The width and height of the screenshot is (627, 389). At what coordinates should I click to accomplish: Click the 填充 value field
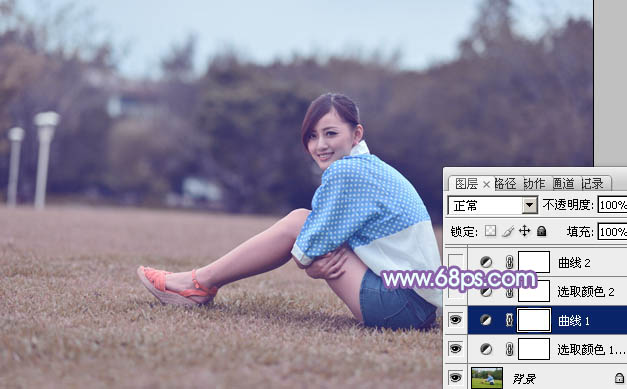click(x=612, y=232)
